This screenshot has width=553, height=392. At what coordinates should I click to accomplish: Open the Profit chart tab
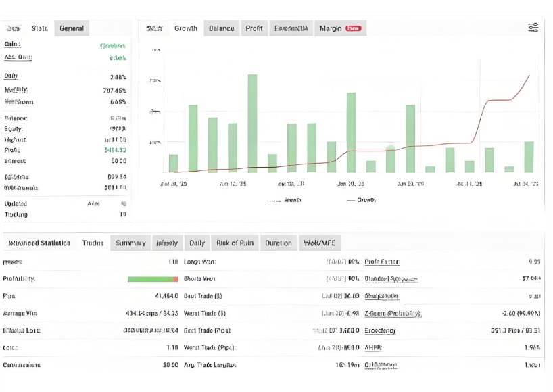[x=254, y=28]
